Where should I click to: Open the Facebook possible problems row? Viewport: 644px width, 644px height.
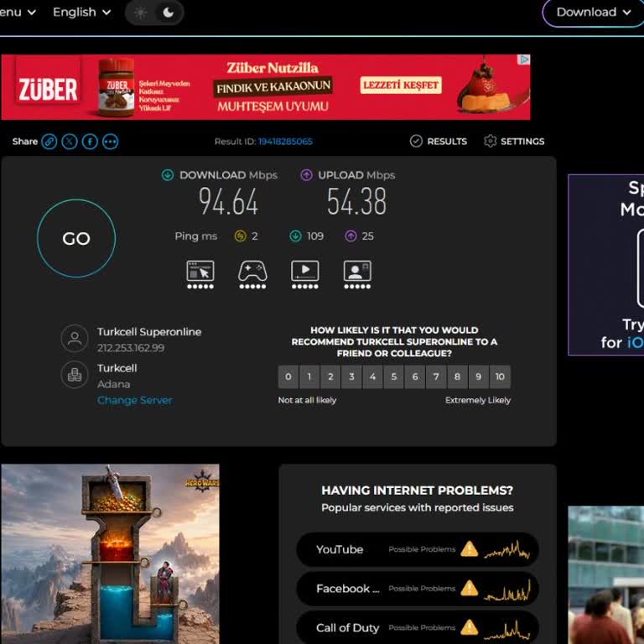tap(418, 588)
